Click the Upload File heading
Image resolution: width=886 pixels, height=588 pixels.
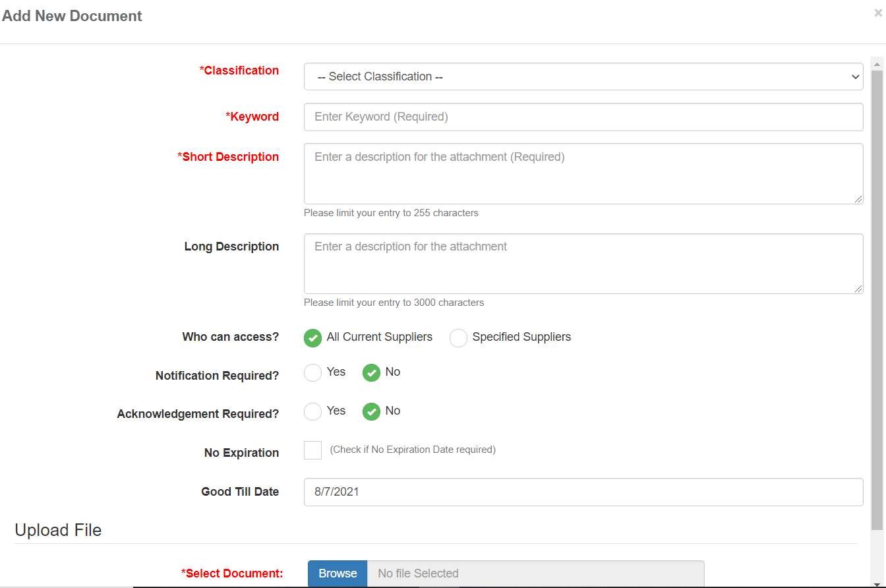click(58, 530)
